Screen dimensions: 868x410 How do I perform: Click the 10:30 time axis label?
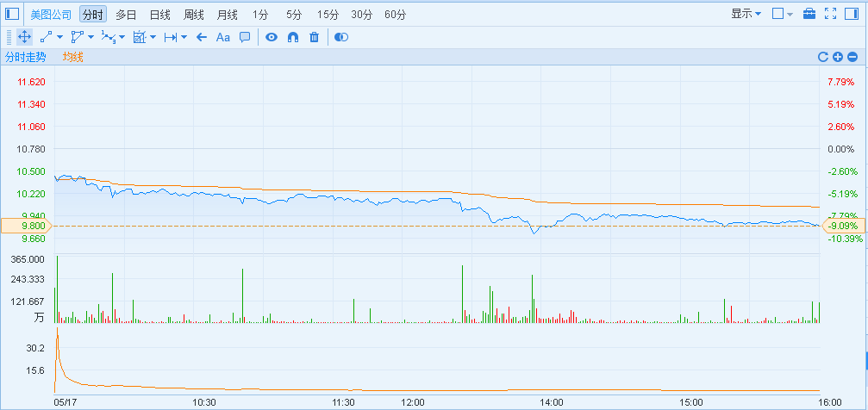tap(204, 402)
